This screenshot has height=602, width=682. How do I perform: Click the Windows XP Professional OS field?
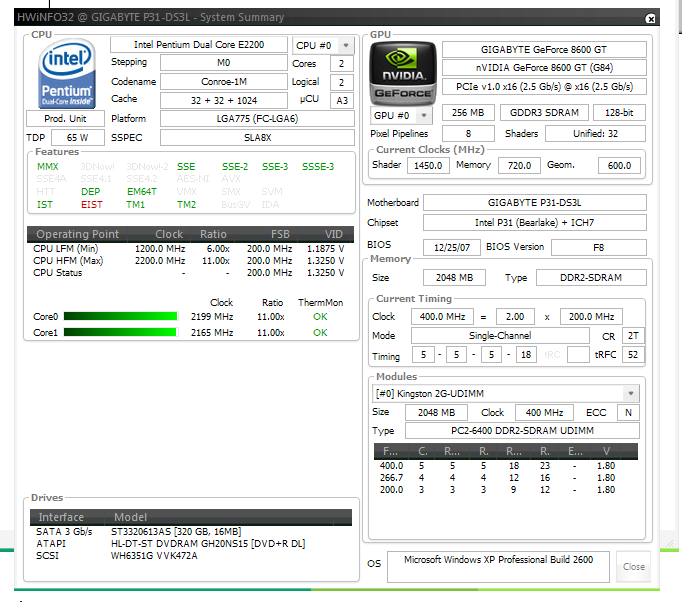click(x=498, y=566)
